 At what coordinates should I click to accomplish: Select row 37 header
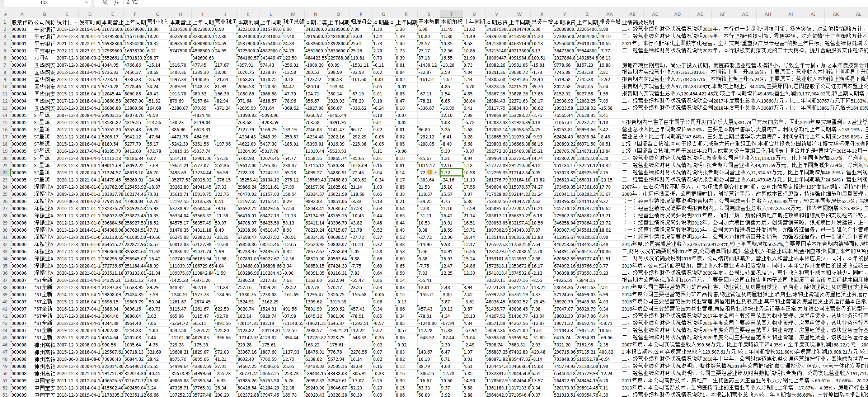[5, 280]
